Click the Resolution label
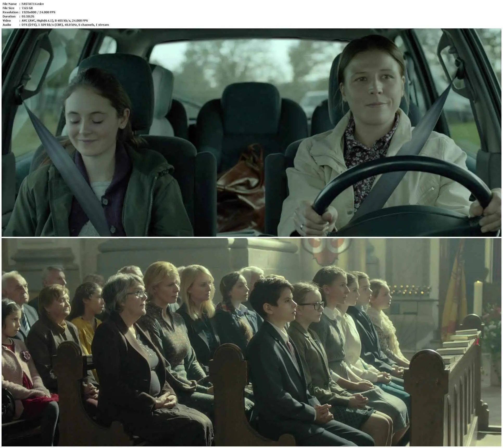The image size is (503, 448). 10,12
